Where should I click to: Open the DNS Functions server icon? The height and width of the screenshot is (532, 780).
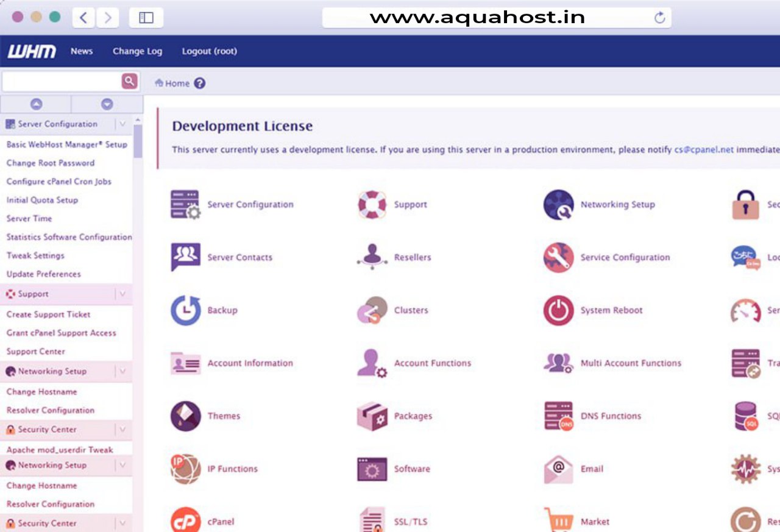click(x=559, y=416)
